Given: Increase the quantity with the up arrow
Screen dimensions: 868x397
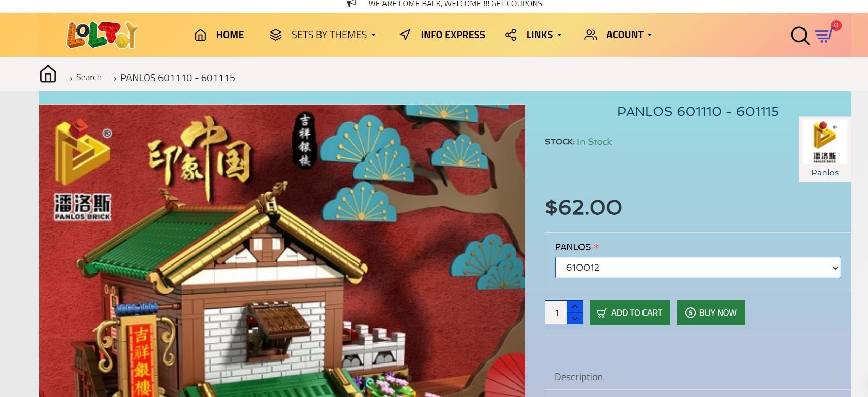Looking at the screenshot, I should coord(574,307).
